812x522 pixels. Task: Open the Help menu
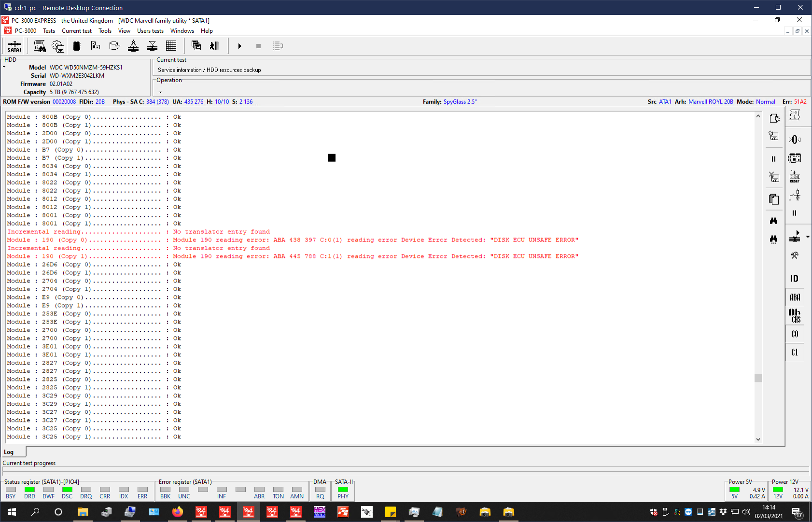tap(207, 31)
